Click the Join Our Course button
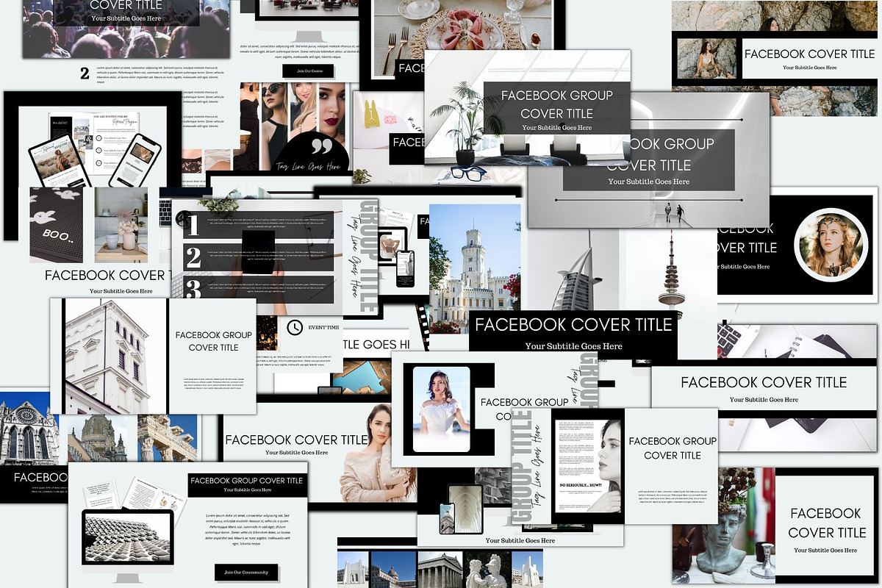This screenshot has height=588, width=882. coord(308,71)
